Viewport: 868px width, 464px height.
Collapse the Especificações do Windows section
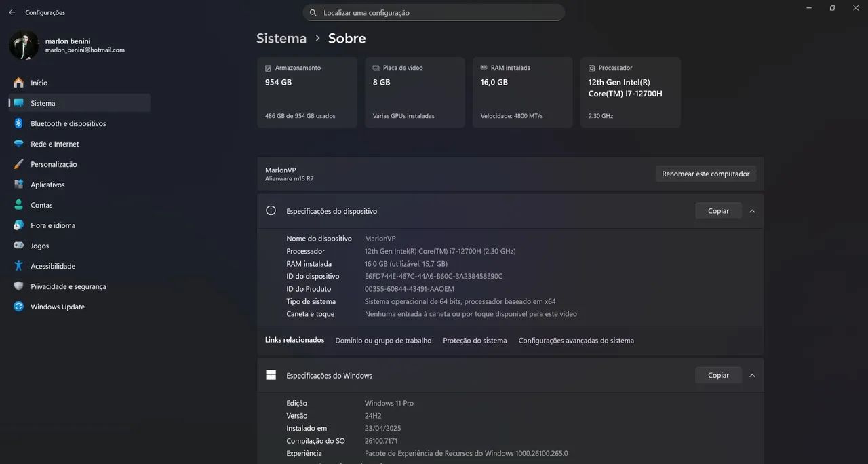751,375
